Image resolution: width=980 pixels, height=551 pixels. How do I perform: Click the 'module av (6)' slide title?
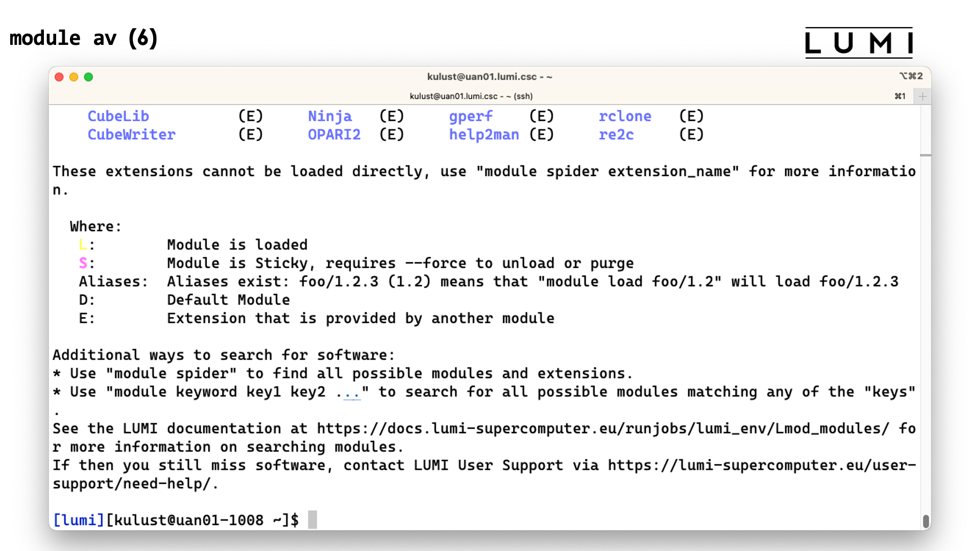(x=84, y=38)
